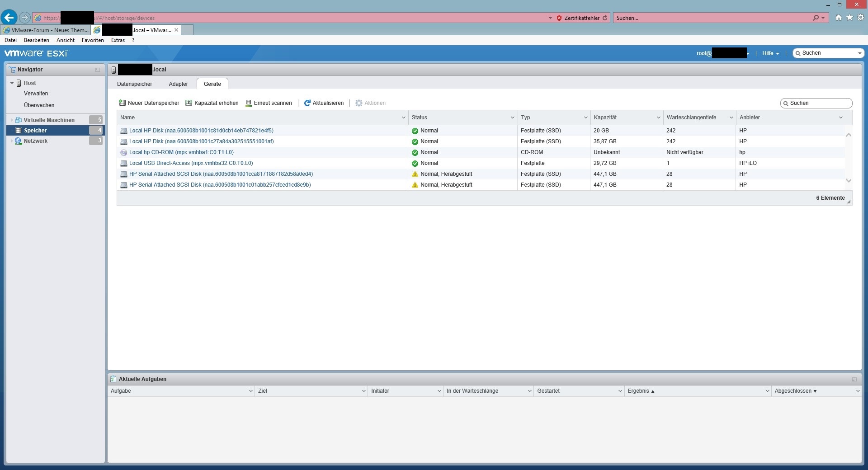Open the Status column filter dropdown

512,117
